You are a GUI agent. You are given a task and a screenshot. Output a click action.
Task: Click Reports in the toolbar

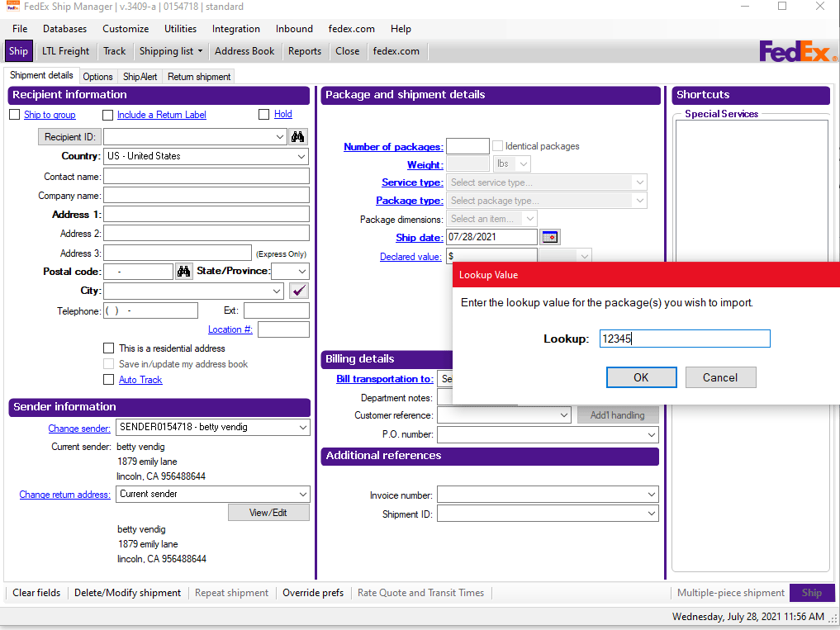[305, 51]
